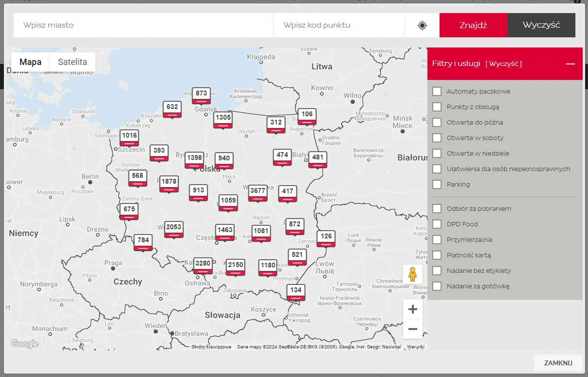Viewport: 588px width, 377px height.
Task: Click the locate me crosshair icon
Action: pyautogui.click(x=422, y=25)
